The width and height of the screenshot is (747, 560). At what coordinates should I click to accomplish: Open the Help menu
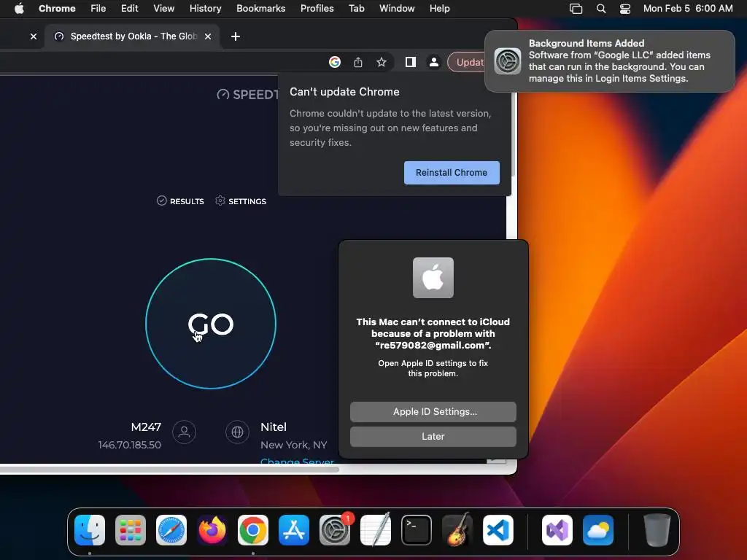[439, 9]
